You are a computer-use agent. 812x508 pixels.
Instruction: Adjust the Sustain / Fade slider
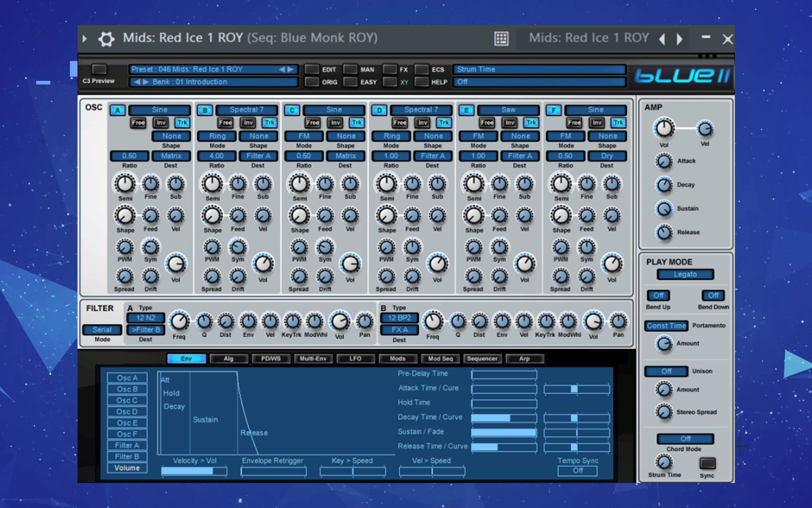click(x=504, y=433)
